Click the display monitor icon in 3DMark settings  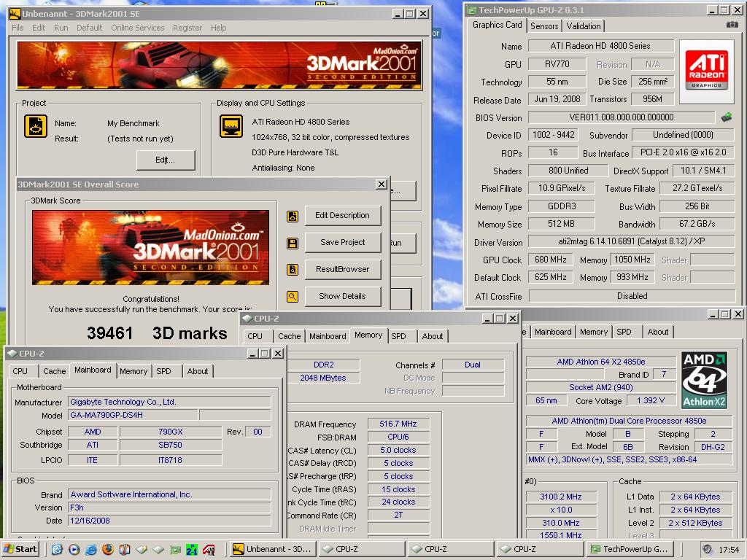coord(231,126)
